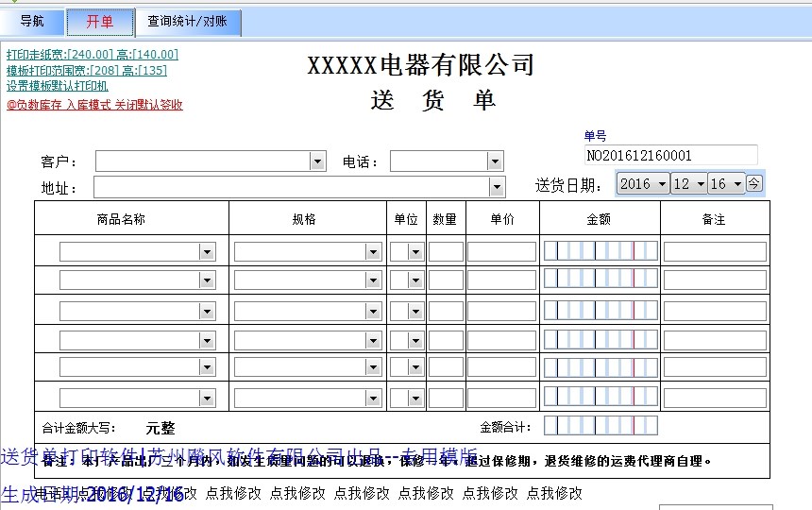Click the 单号 order number field
812x510 pixels.
tap(670, 155)
